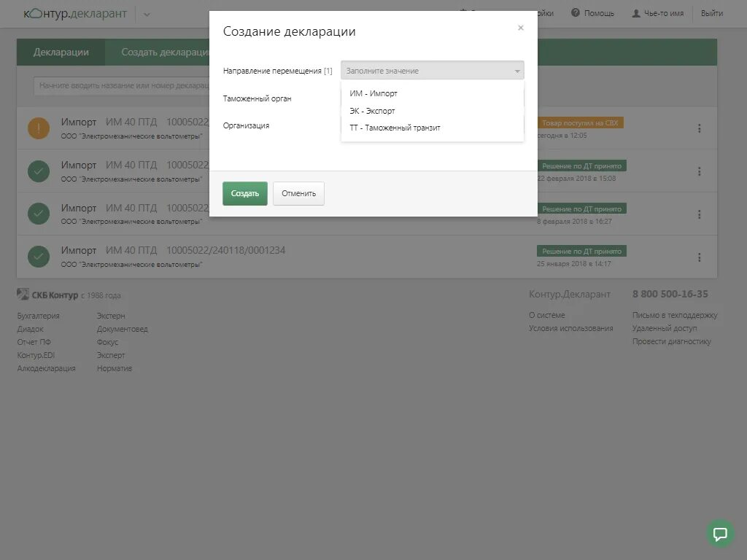
Task: Open the Бухгалтерия footer link
Action: pyautogui.click(x=38, y=316)
